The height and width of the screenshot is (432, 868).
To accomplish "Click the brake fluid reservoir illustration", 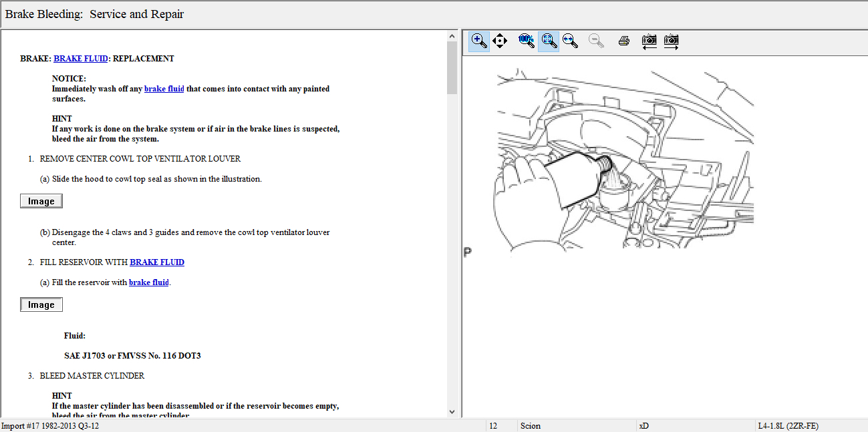I will 625,160.
